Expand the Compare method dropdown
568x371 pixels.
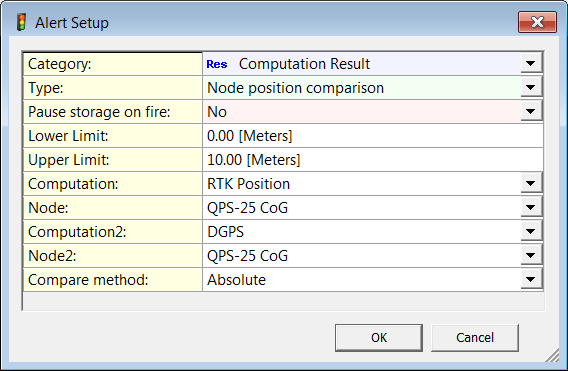click(x=531, y=279)
